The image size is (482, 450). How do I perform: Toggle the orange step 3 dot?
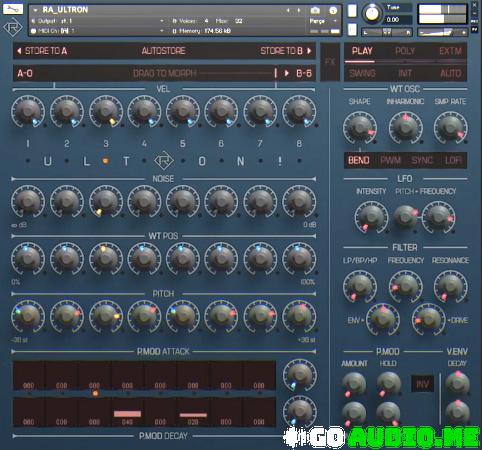pyautogui.click(x=106, y=161)
